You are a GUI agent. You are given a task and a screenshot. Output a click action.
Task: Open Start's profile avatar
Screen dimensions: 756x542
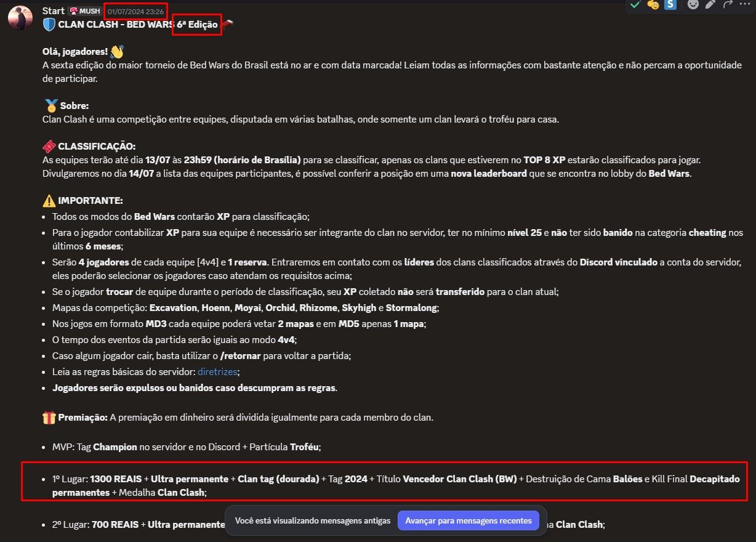(x=20, y=18)
